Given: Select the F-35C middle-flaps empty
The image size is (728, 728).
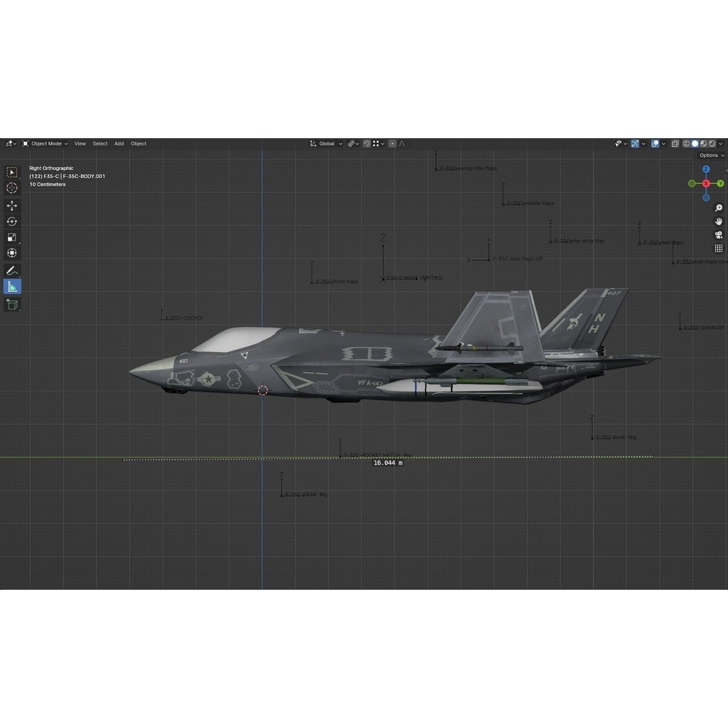Looking at the screenshot, I should pos(530,203).
